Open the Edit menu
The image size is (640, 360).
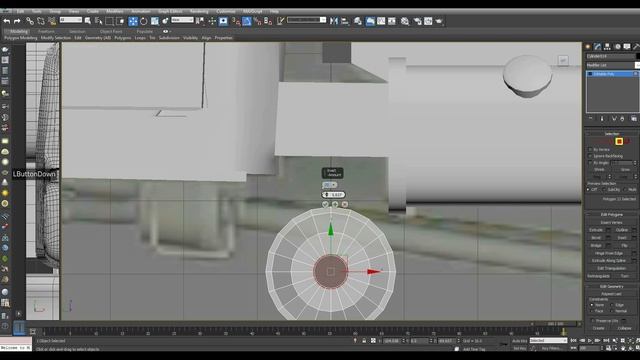coord(20,11)
